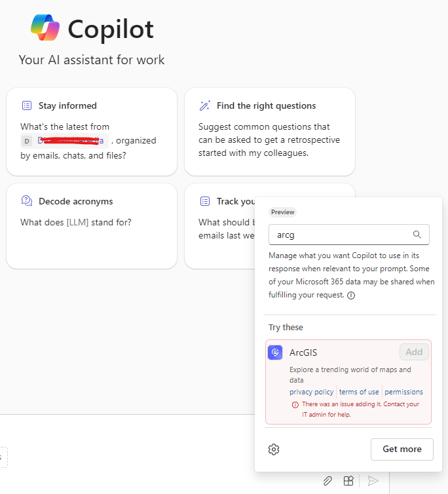Click the Decode acronyms card icon
Screen dimensions: 448x494
pyautogui.click(x=27, y=201)
